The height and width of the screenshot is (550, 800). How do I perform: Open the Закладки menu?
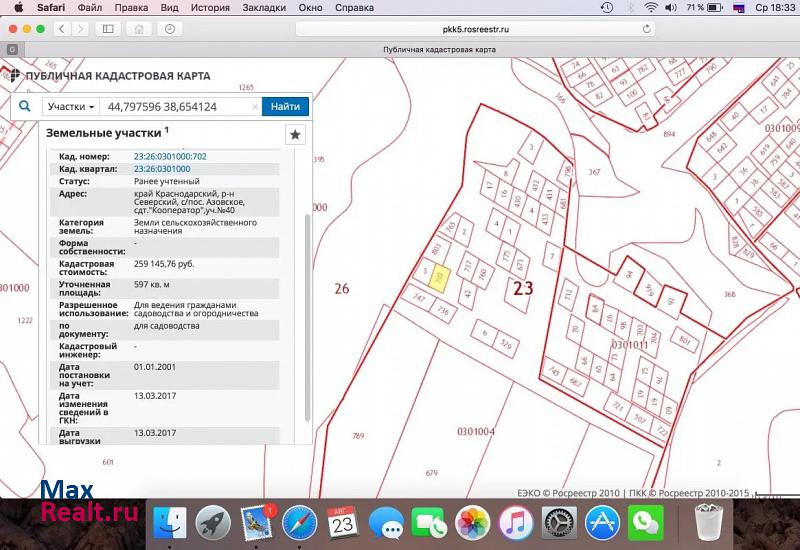[x=263, y=7]
